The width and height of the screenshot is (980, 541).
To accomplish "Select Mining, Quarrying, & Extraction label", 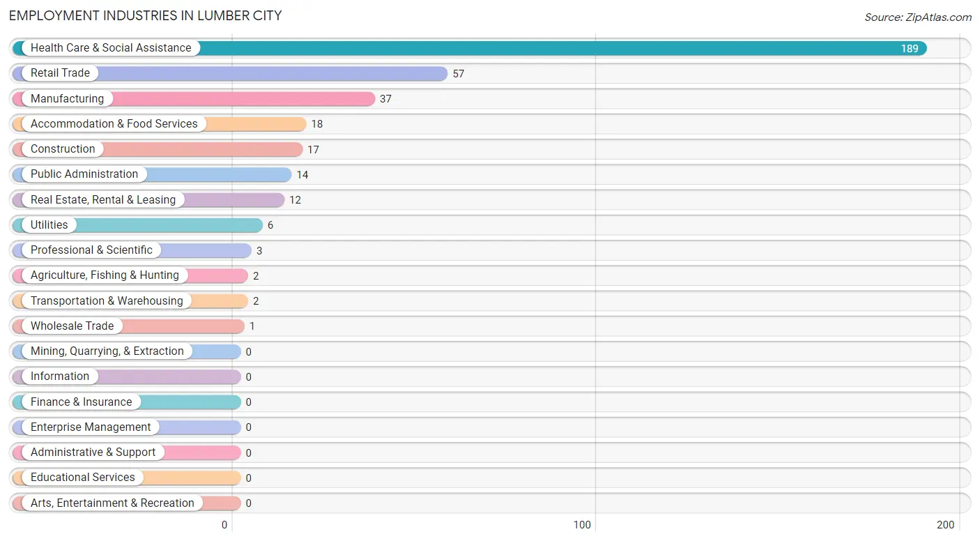I will pyautogui.click(x=107, y=351).
